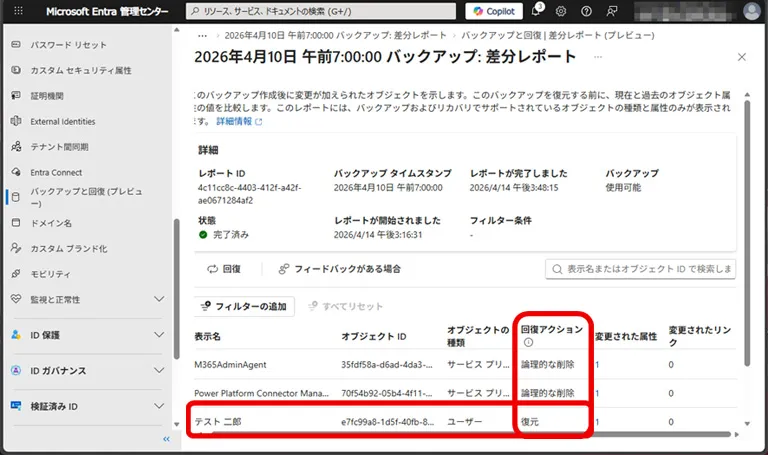Sort by オブジェクト ID column header
This screenshot has width=768, height=455.
coord(374,336)
